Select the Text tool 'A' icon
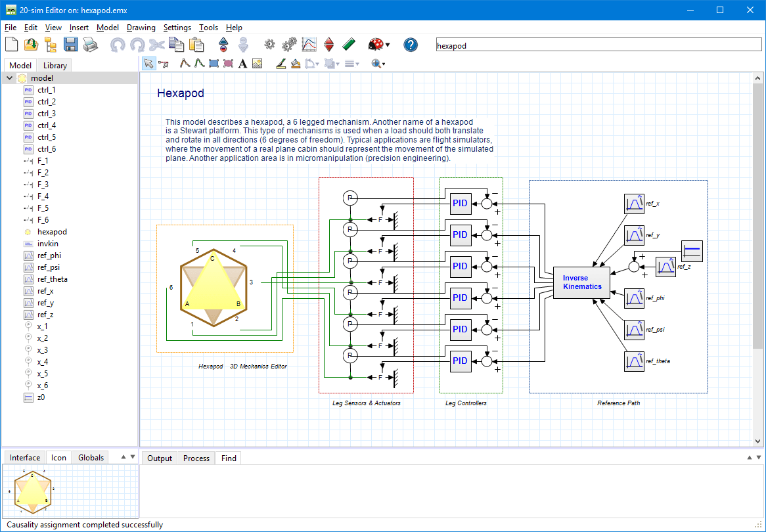This screenshot has width=766, height=532. (x=242, y=64)
